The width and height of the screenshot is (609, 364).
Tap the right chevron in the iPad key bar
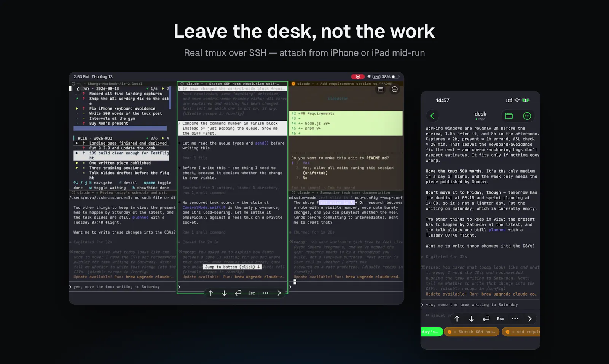(279, 293)
